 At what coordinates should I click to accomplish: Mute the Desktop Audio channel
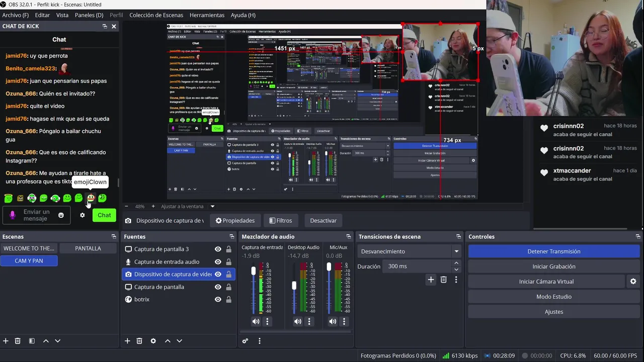[x=298, y=321]
